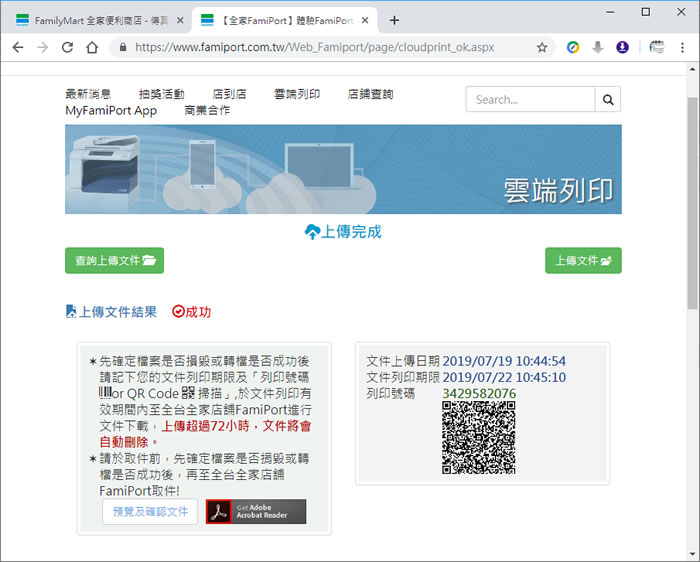This screenshot has height=562, width=700.
Task: Minimize the Chrome window
Action: (610, 12)
